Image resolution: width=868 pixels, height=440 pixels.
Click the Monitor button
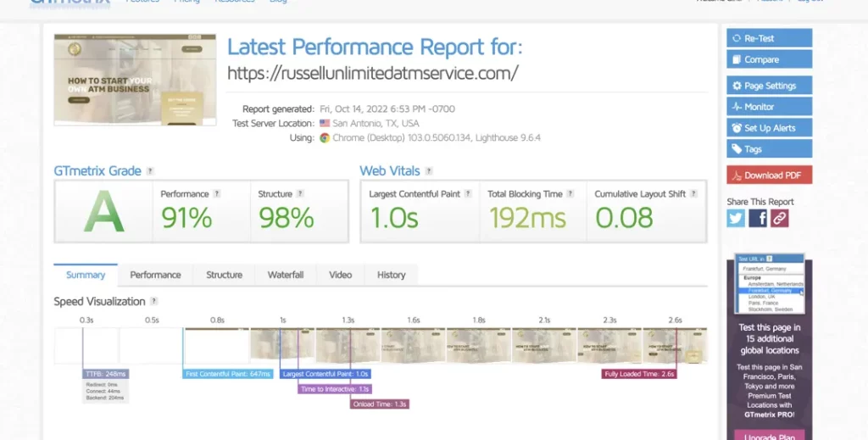click(770, 107)
